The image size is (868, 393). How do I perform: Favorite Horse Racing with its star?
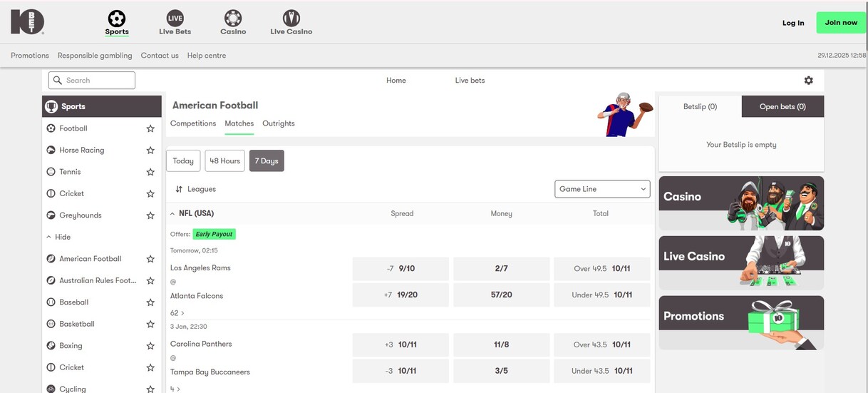tap(150, 150)
